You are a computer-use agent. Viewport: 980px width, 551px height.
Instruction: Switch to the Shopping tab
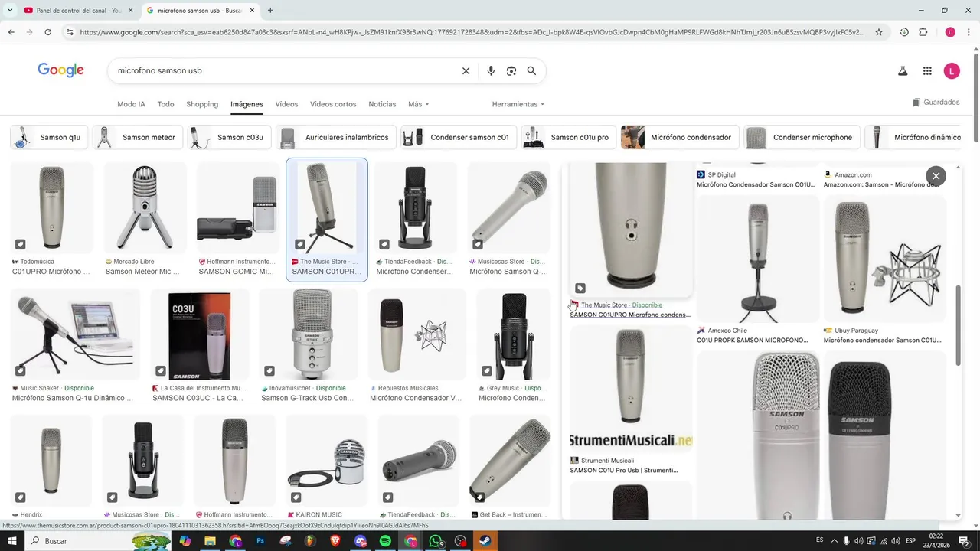click(202, 104)
